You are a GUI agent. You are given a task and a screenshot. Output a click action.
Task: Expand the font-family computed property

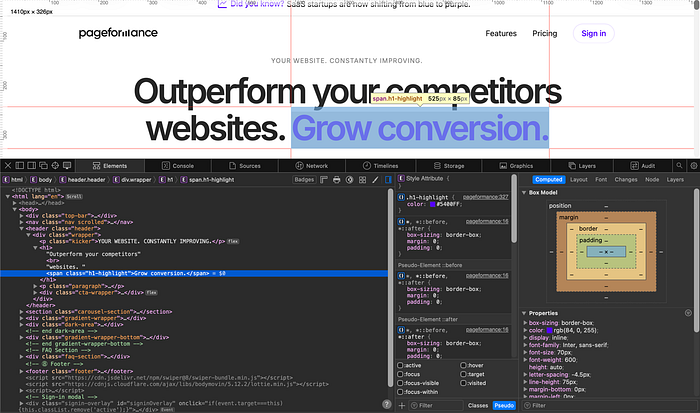point(525,345)
